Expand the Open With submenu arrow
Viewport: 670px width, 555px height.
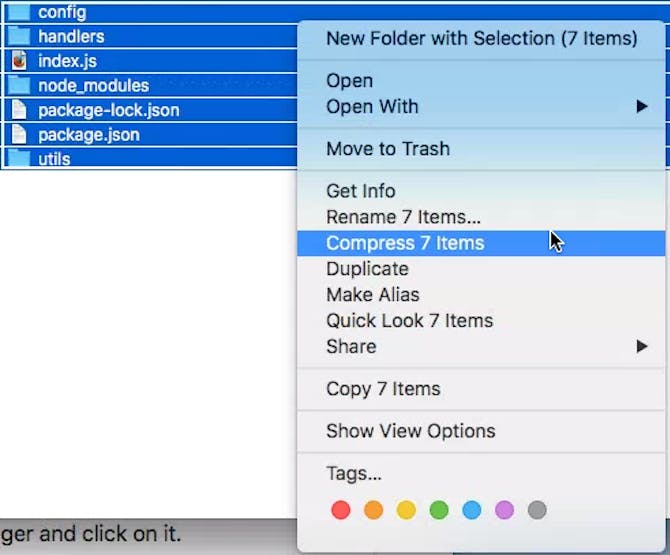pyautogui.click(x=642, y=106)
